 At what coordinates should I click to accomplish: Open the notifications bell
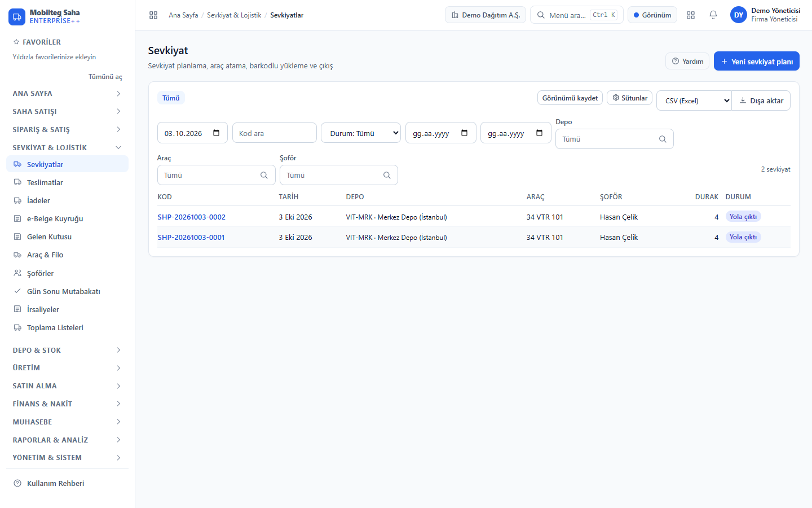tap(713, 15)
